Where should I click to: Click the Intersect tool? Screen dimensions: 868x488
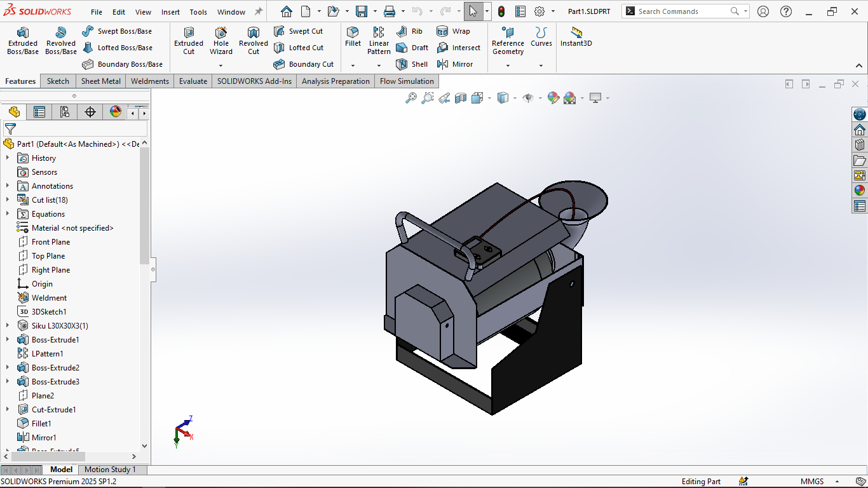point(458,48)
